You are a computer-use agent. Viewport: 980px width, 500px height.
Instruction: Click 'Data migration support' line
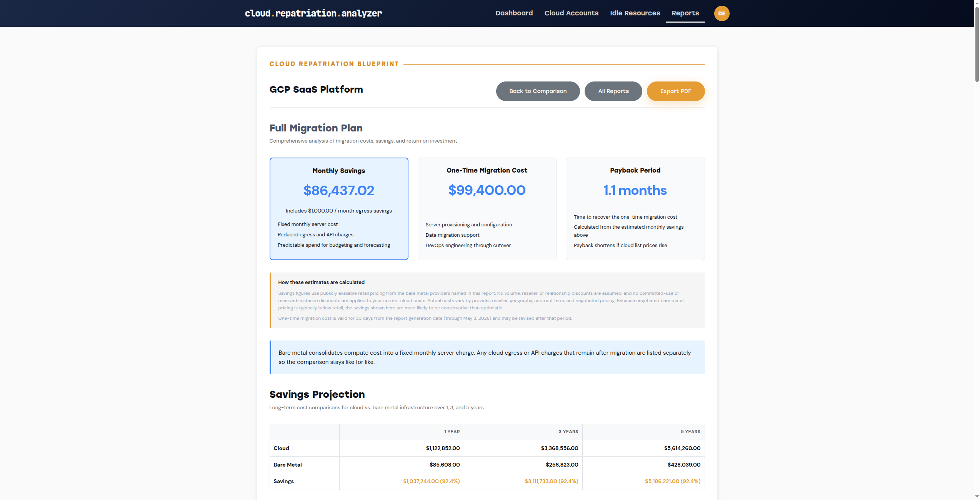click(452, 235)
